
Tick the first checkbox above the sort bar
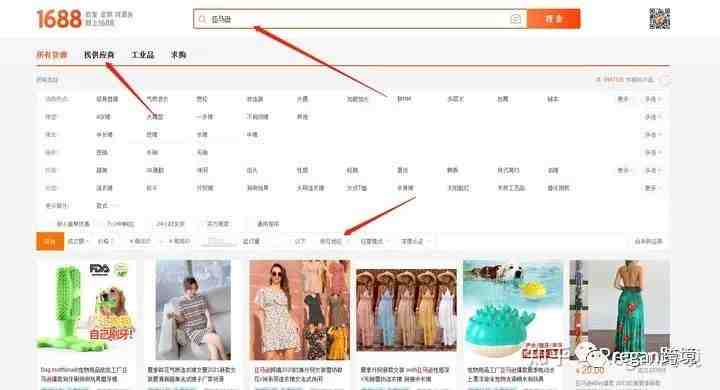pyautogui.click(x=53, y=224)
